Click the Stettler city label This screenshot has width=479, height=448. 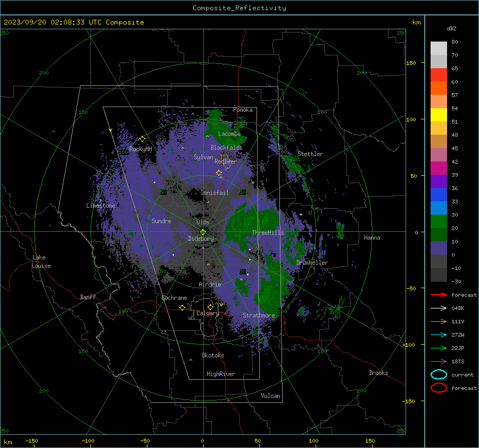click(310, 154)
